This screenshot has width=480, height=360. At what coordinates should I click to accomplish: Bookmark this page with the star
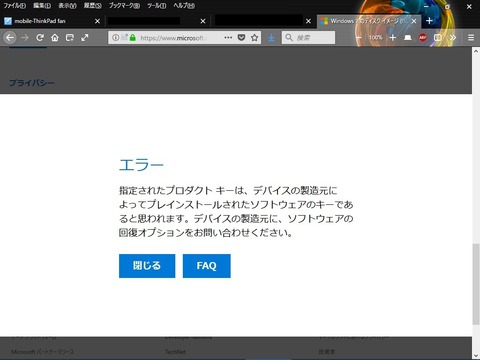[x=254, y=38]
